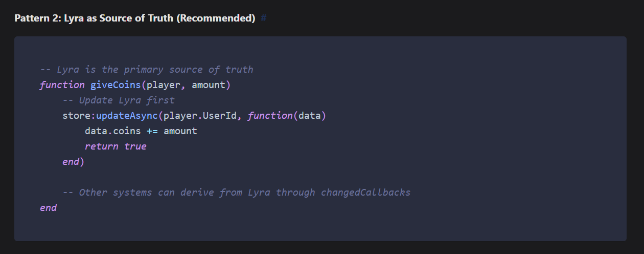Click the 'function(data)' callback keyword
The width and height of the screenshot is (644, 254).
coord(269,116)
